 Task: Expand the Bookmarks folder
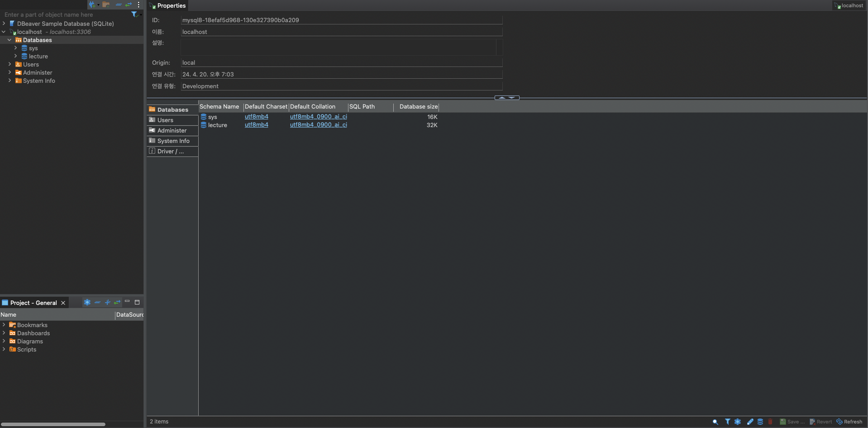coord(4,325)
